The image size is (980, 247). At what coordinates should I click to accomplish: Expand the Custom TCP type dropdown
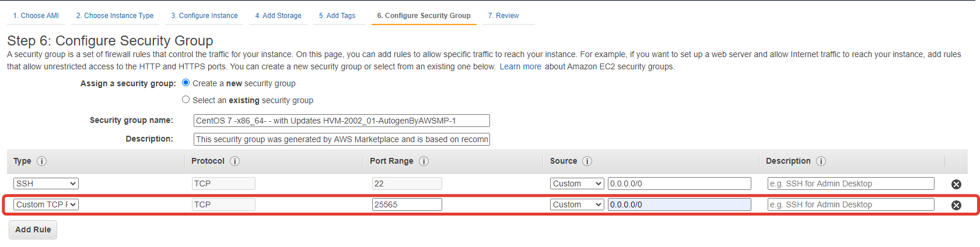(46, 204)
